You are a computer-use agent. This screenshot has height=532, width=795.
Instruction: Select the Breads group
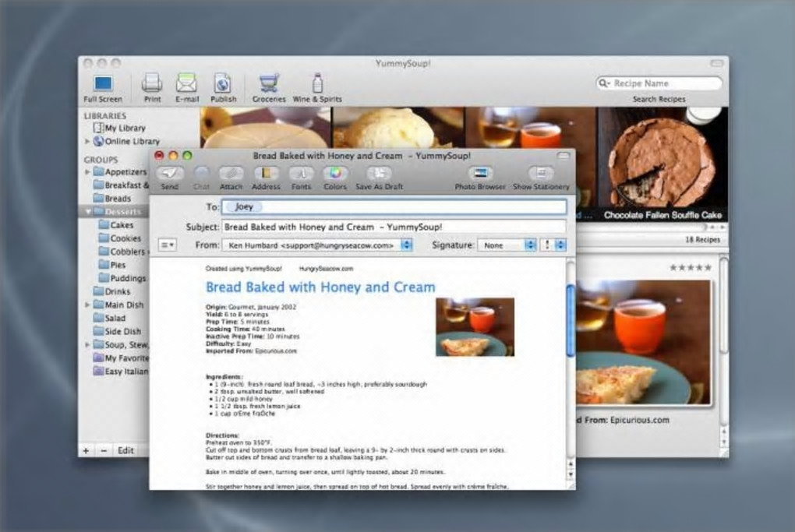coord(112,199)
